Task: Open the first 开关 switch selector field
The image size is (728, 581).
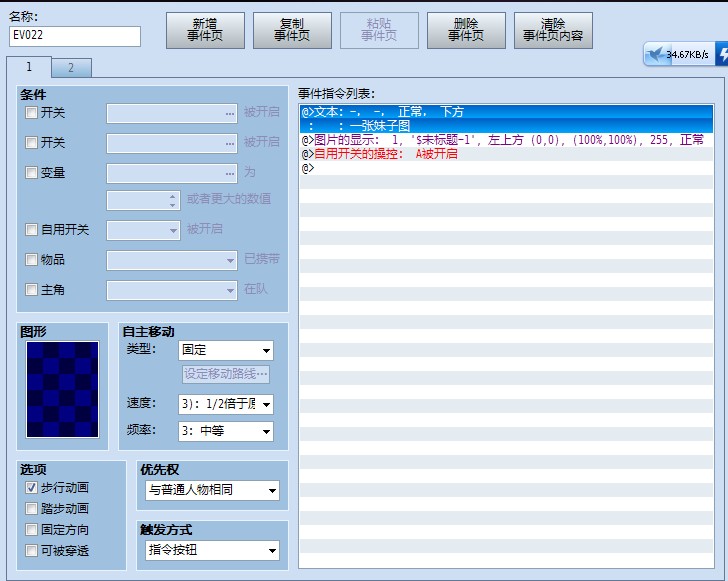Action: click(172, 114)
